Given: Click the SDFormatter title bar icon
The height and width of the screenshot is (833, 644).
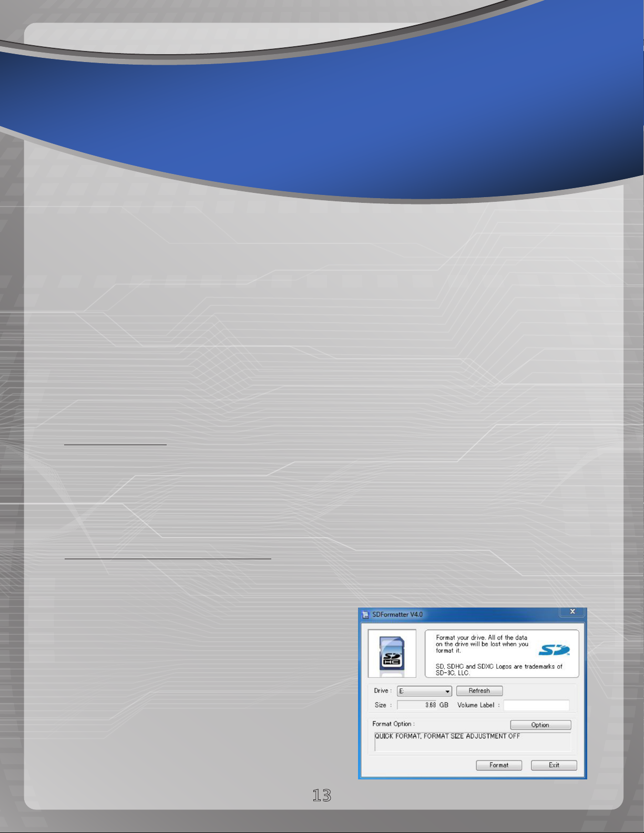Looking at the screenshot, I should point(366,614).
